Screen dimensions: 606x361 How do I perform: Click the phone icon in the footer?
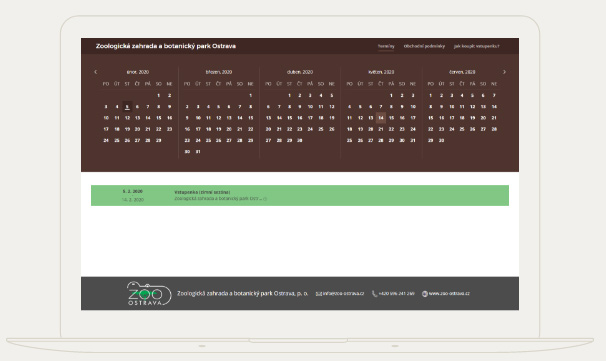(x=374, y=294)
